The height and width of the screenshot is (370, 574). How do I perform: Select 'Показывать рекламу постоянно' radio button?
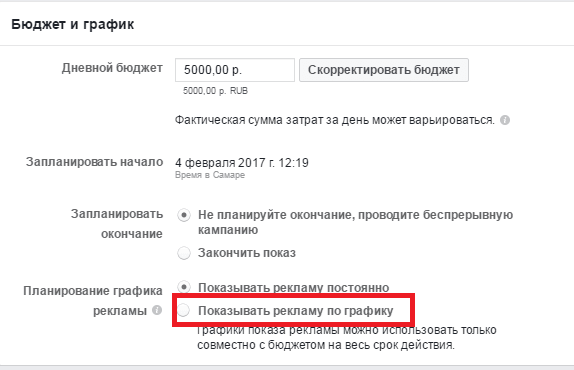[x=184, y=287]
